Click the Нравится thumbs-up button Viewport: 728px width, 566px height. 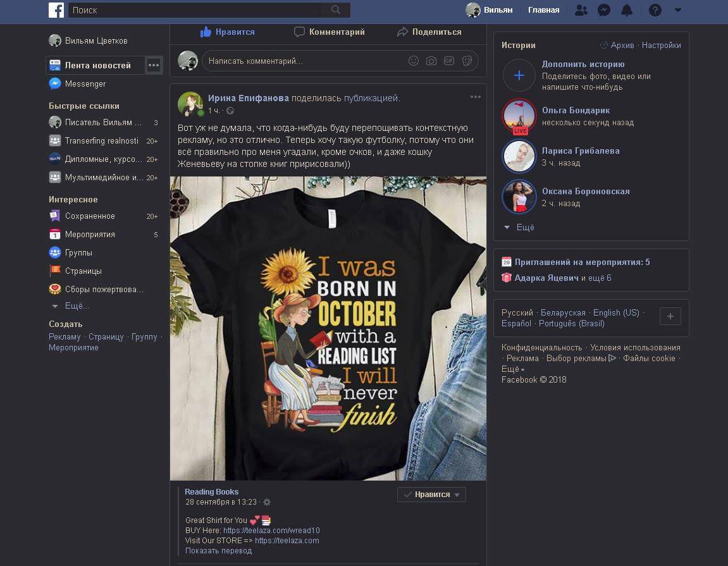click(x=228, y=32)
